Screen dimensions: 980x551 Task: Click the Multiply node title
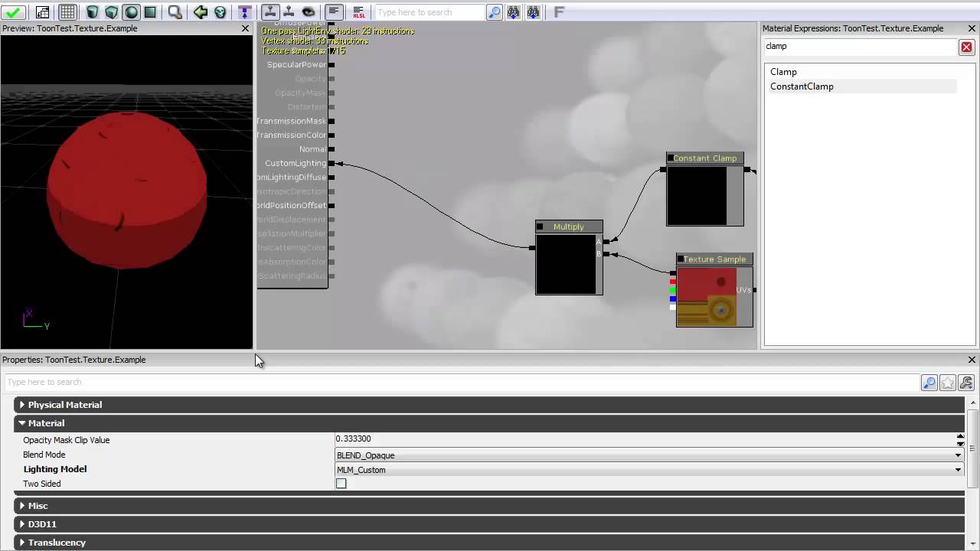pos(569,227)
